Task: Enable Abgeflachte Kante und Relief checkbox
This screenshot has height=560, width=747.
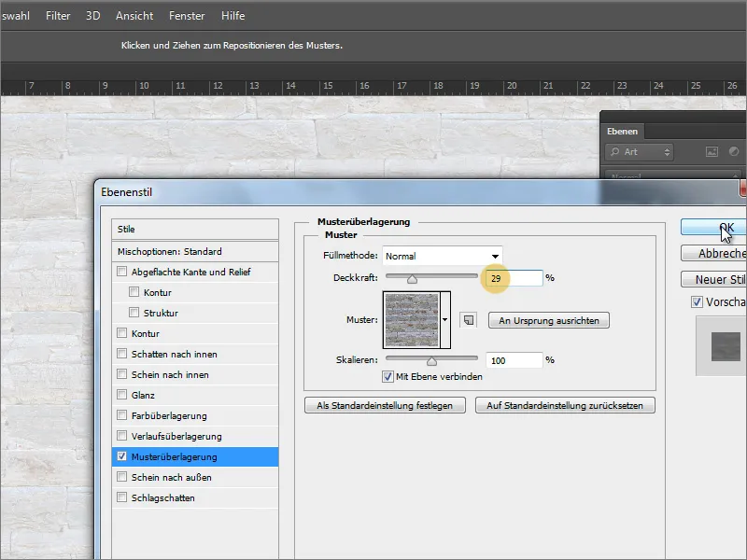Action: (x=122, y=272)
